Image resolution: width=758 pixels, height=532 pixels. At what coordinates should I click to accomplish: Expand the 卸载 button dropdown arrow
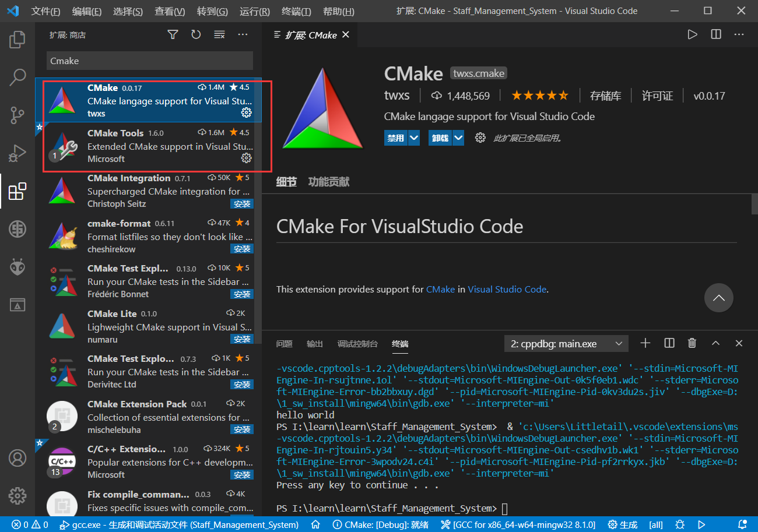(x=458, y=138)
